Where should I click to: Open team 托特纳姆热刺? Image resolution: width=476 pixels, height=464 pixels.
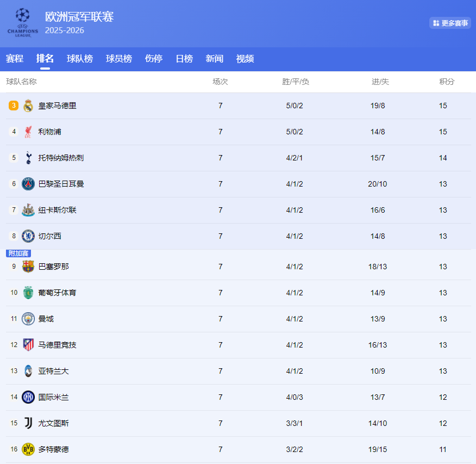[61, 158]
